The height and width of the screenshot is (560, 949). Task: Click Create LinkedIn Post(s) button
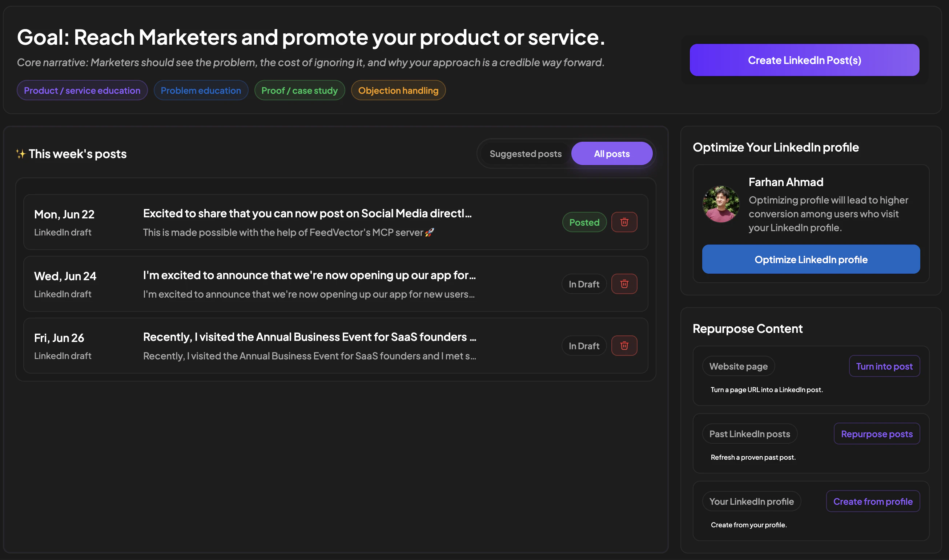point(804,60)
